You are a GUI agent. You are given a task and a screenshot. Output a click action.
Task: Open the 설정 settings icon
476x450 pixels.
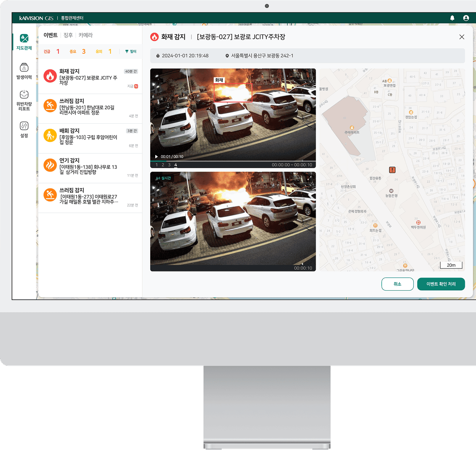[x=24, y=126]
